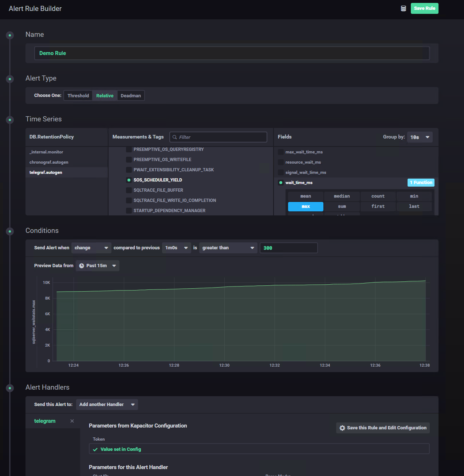Expand the 'greater than' comparison dropdown

(x=228, y=248)
